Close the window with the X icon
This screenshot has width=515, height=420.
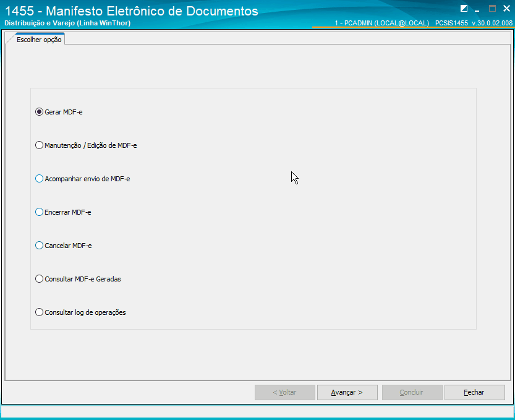pyautogui.click(x=506, y=9)
